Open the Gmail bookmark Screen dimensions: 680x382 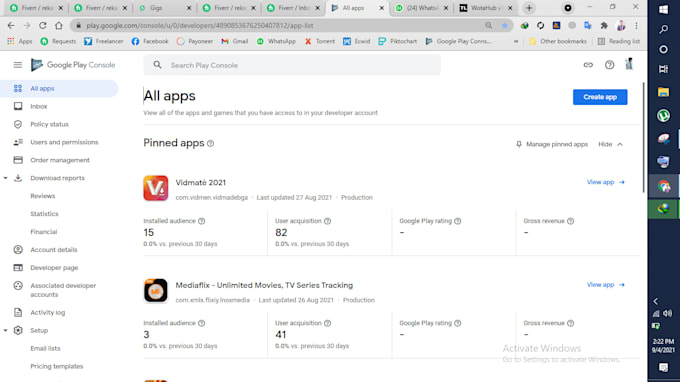pyautogui.click(x=235, y=41)
